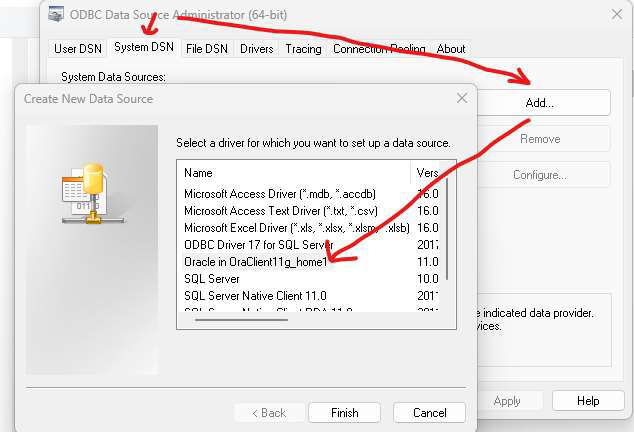Image resolution: width=634 pixels, height=432 pixels.
Task: Click the Add... button
Action: click(539, 102)
